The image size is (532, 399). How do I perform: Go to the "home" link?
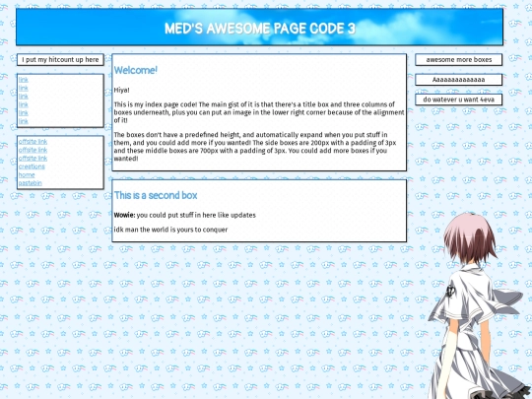coord(27,175)
